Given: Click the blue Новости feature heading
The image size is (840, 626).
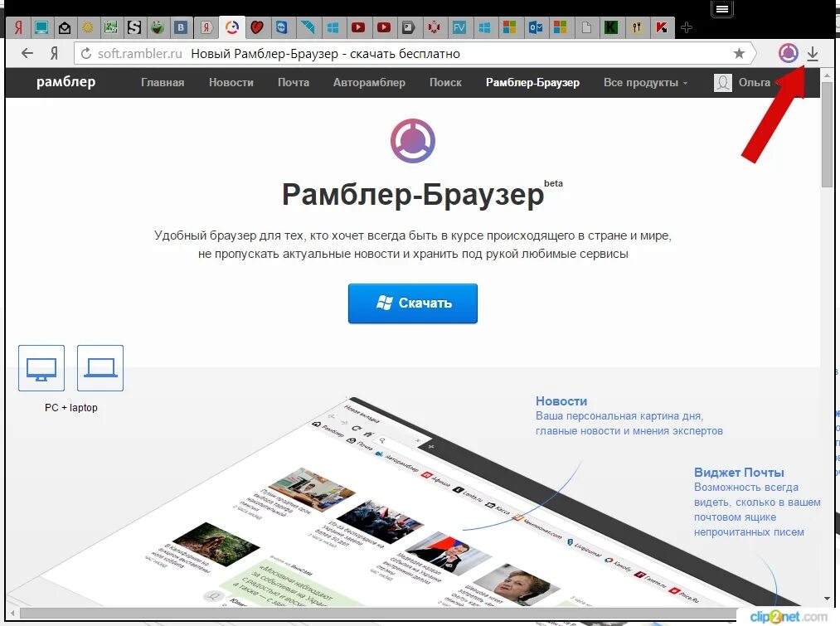Looking at the screenshot, I should [561, 401].
